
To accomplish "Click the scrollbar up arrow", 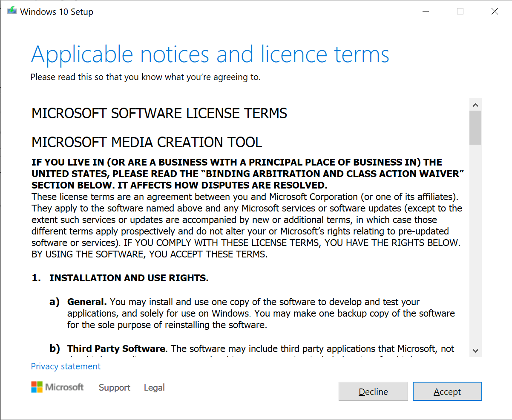I will pyautogui.click(x=476, y=105).
